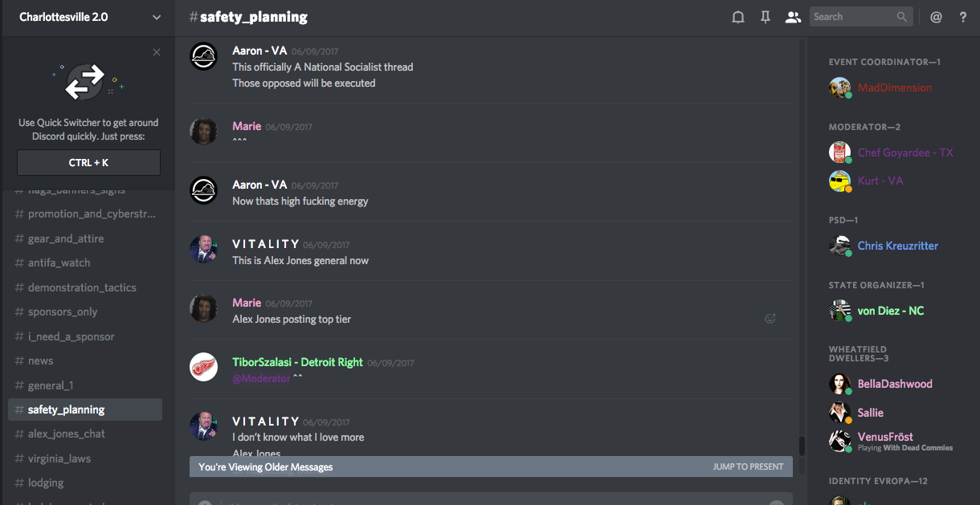Click in the Search field
The image size is (980, 505).
tap(853, 17)
